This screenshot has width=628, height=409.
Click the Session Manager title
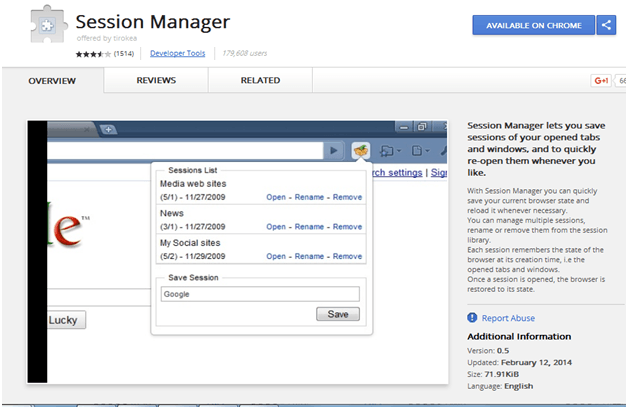(153, 22)
